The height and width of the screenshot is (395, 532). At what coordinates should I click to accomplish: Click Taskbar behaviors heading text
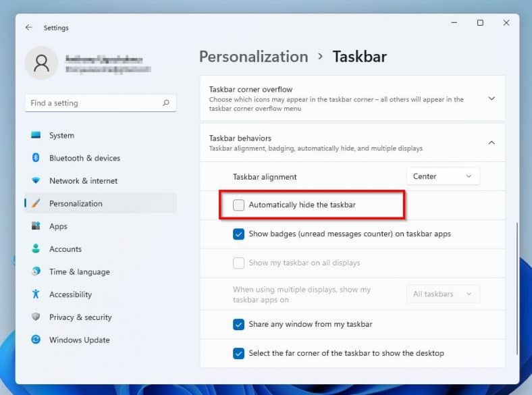[240, 138]
